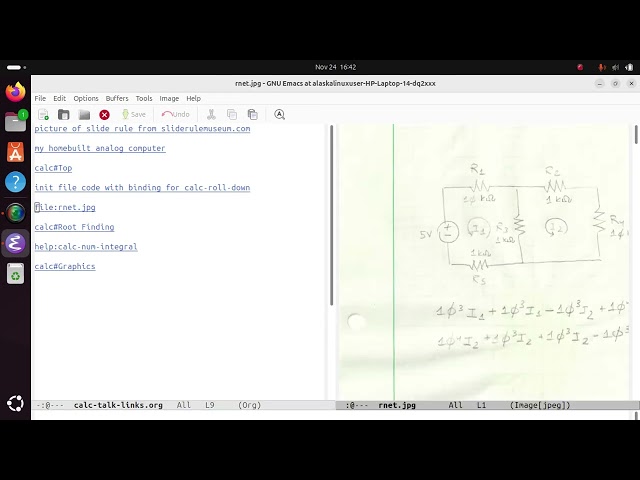
Task: Click the Emacs icon in the dock
Action: coord(16,243)
